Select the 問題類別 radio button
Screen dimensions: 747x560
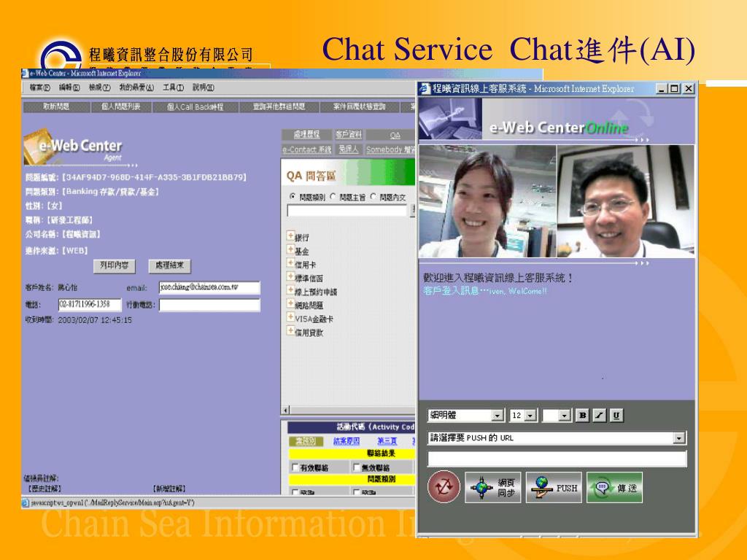pos(293,196)
